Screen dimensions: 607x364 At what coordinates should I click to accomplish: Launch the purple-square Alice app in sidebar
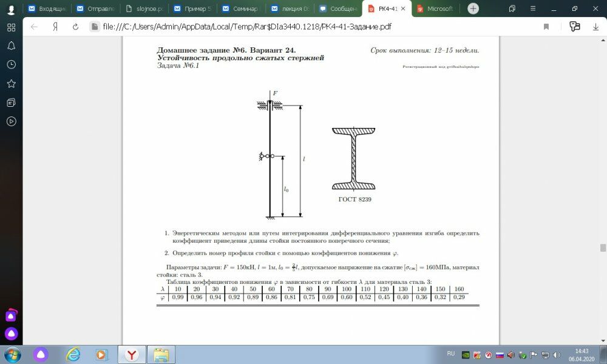(x=11, y=315)
